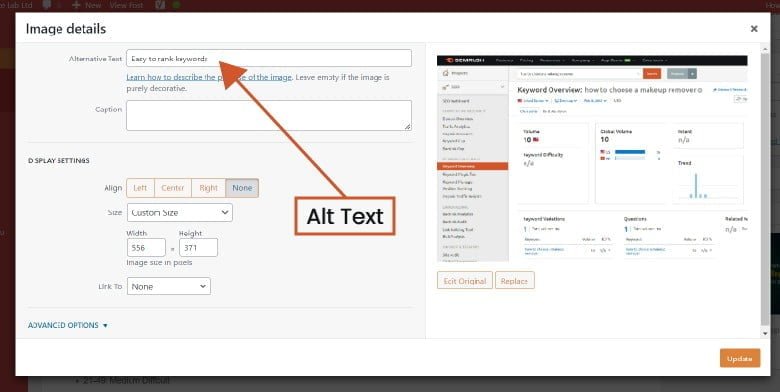
Task: Click the Height field showing 371
Action: 198,248
